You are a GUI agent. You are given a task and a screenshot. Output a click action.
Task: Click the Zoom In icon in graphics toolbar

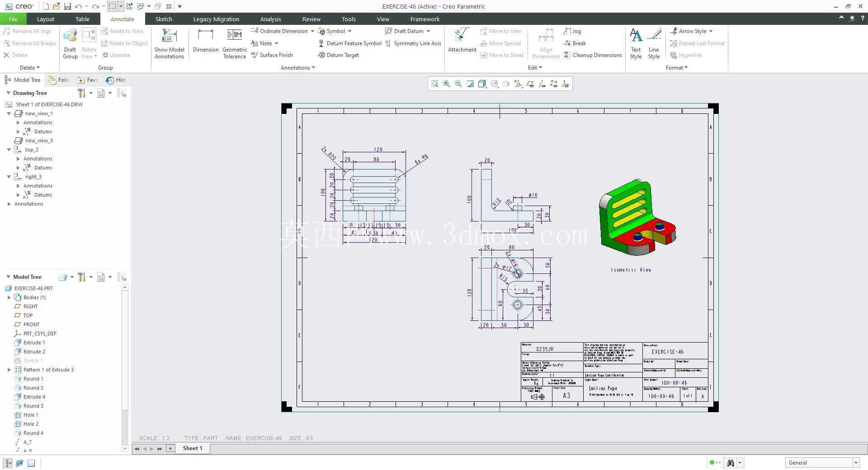tap(447, 84)
